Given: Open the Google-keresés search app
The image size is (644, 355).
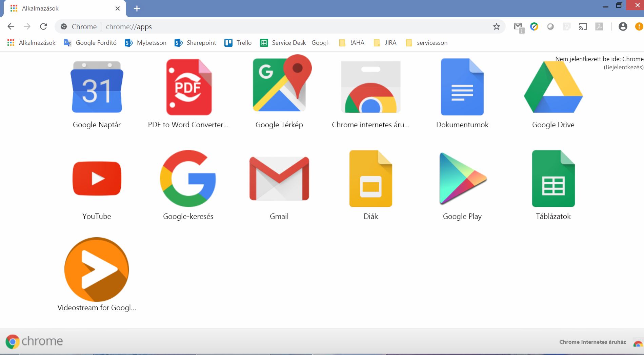Looking at the screenshot, I should pos(188,179).
